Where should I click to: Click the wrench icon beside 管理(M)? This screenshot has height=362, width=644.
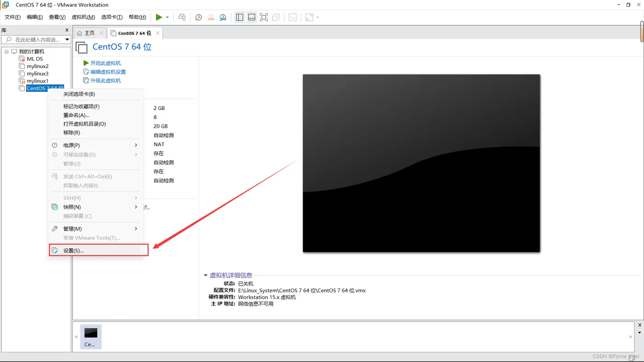pyautogui.click(x=55, y=229)
